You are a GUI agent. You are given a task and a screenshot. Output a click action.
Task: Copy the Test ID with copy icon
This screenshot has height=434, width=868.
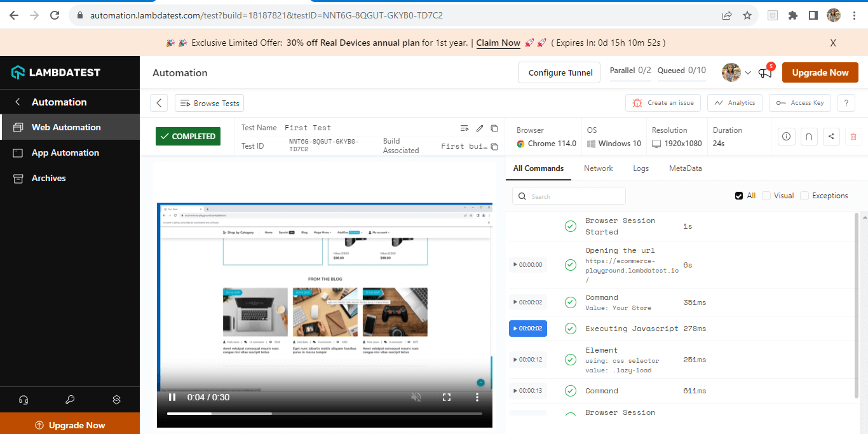[494, 147]
